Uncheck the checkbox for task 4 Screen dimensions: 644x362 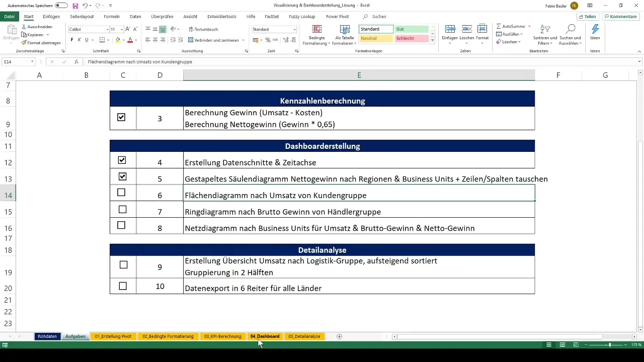click(121, 160)
